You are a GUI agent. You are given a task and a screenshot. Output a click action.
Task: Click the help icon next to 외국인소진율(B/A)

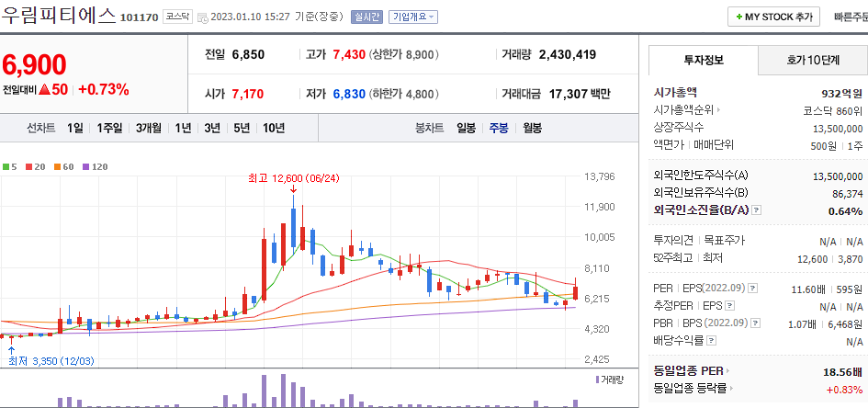coord(757,210)
